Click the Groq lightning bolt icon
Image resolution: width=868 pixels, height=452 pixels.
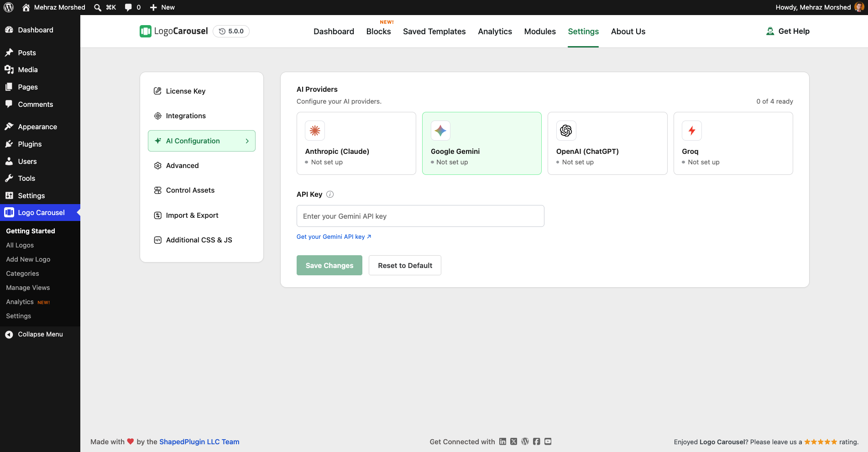point(692,131)
